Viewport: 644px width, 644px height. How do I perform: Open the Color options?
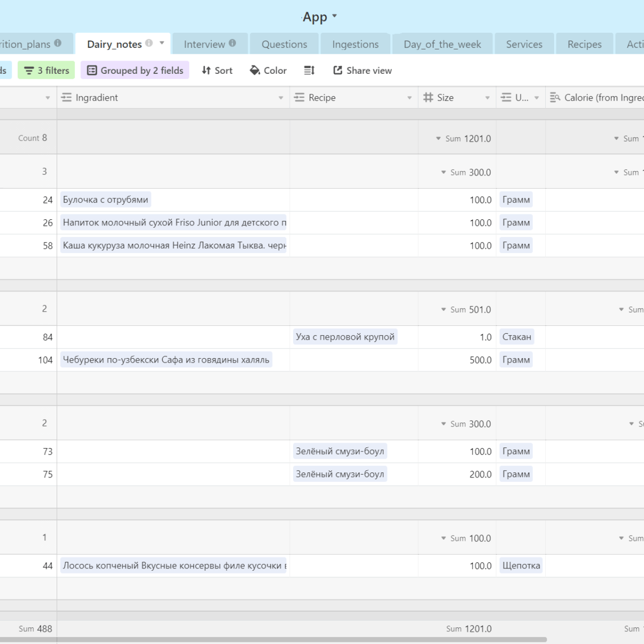[x=268, y=71]
